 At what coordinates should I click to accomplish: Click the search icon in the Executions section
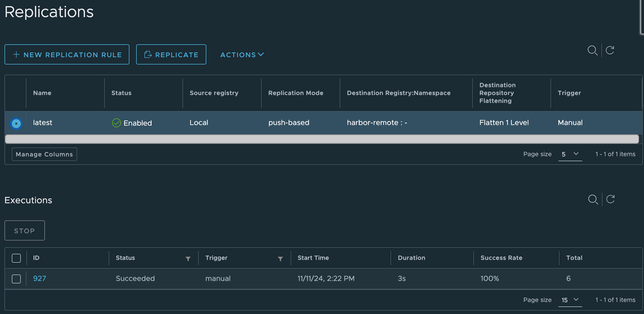coord(593,200)
